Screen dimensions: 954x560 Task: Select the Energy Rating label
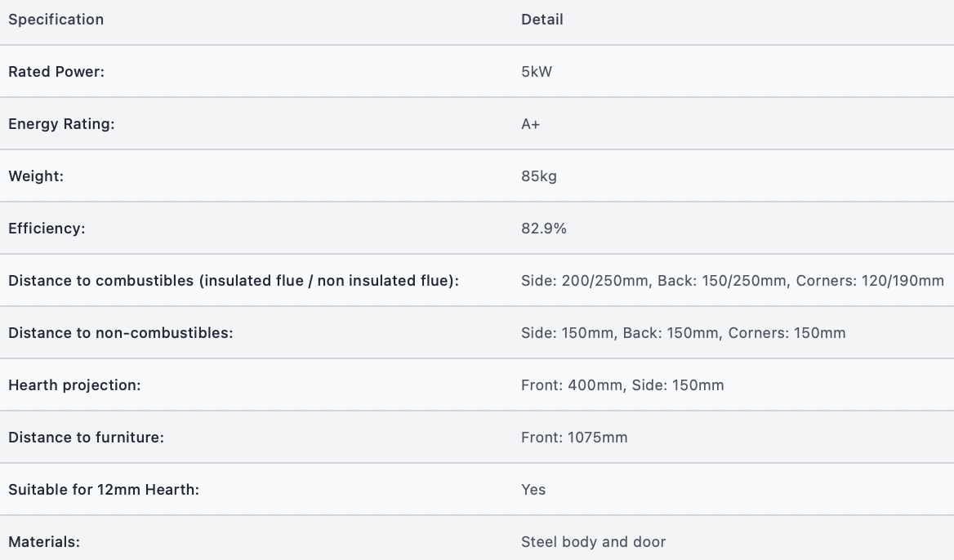(61, 124)
